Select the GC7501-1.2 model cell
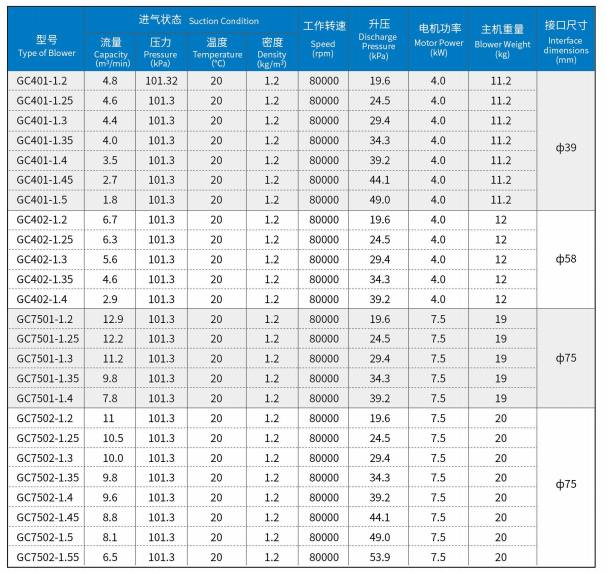Viewport: 607px width, 574px height. pyautogui.click(x=45, y=319)
